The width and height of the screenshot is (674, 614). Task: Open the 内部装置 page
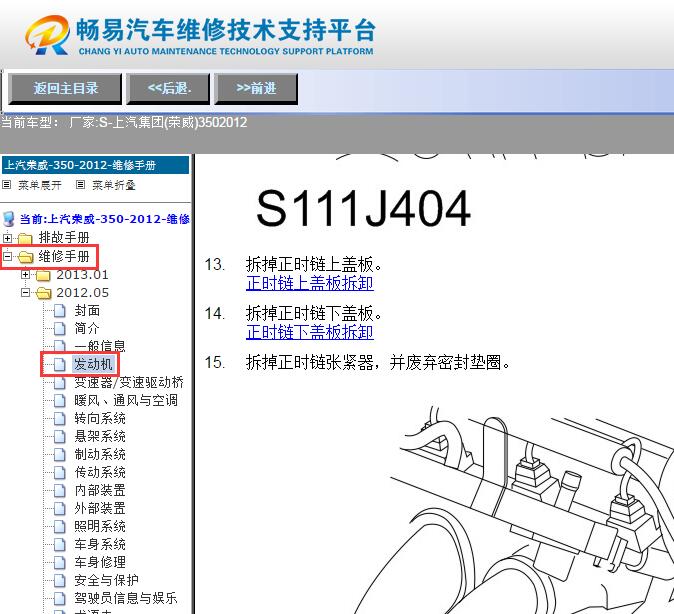coord(100,491)
